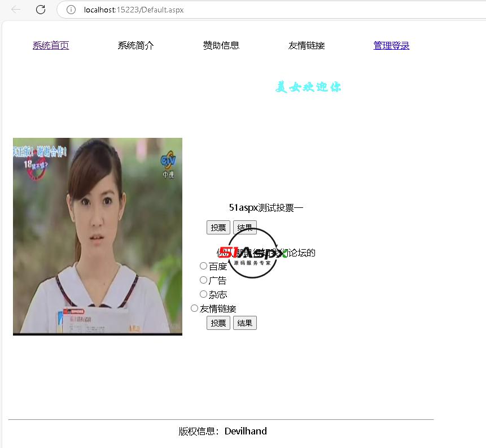View 结果 below the radio options
486x448 pixels.
(245, 323)
